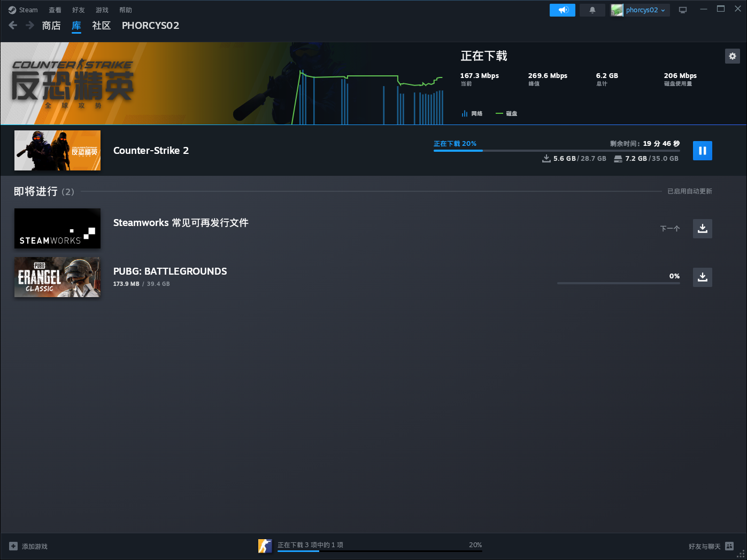Screen dimensions: 747x560
Task: Pause the Counter-Strike 2 download
Action: point(703,151)
